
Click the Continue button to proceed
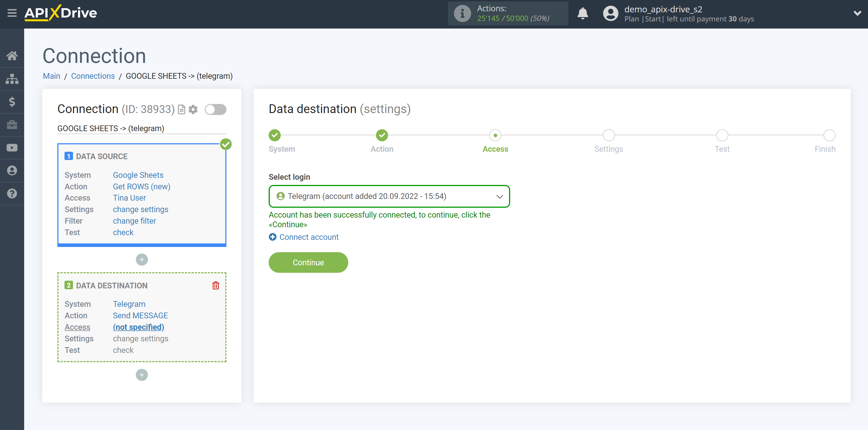pyautogui.click(x=308, y=262)
